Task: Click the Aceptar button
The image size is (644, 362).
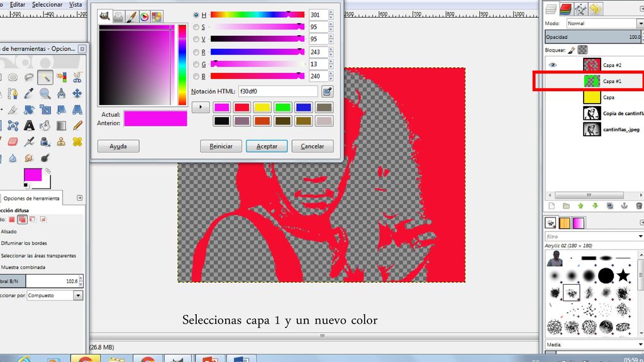Action: (x=267, y=146)
